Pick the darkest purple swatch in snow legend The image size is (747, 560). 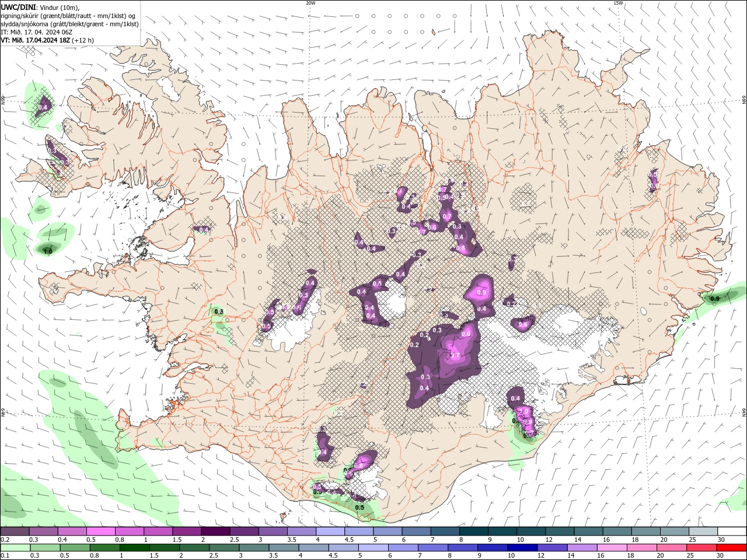[x=215, y=531]
